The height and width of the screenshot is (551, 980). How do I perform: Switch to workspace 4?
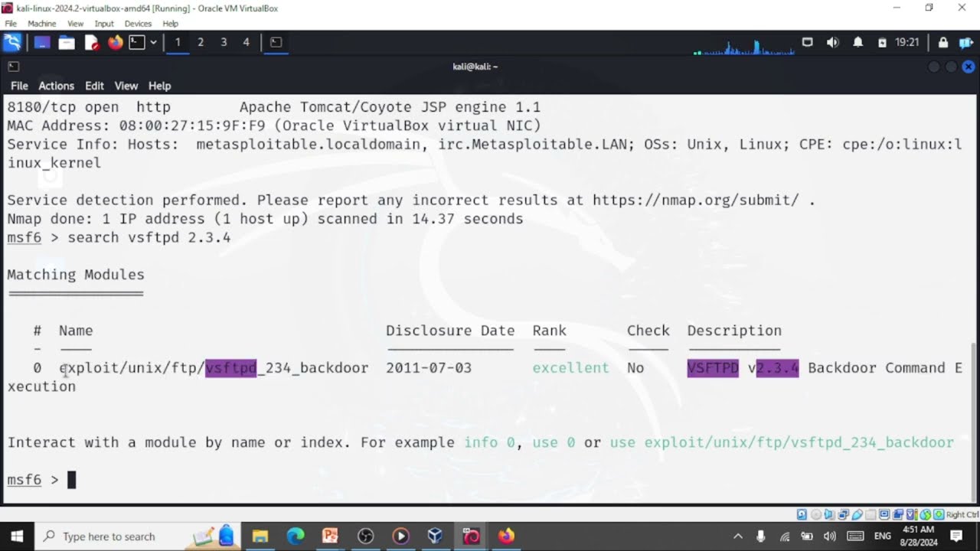pyautogui.click(x=246, y=42)
